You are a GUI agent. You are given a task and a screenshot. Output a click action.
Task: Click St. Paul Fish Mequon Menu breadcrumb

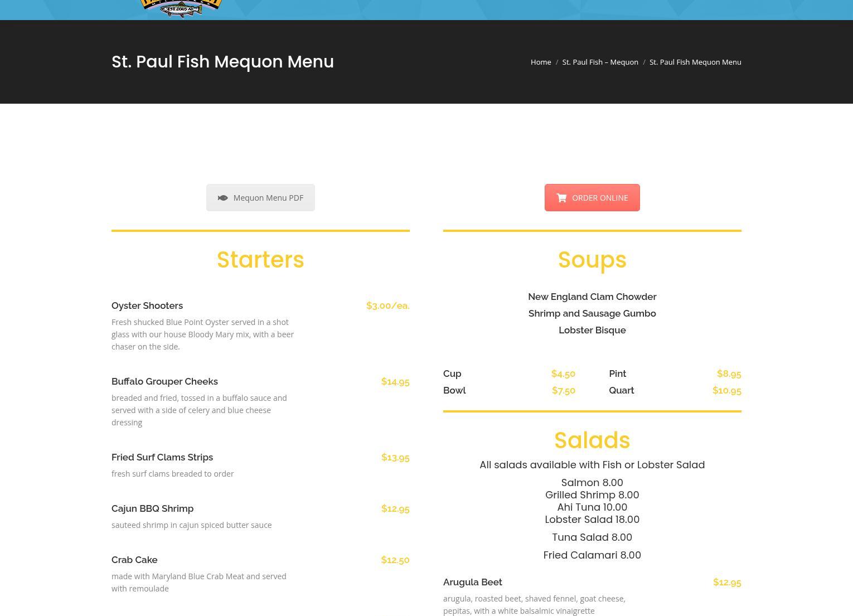(695, 62)
